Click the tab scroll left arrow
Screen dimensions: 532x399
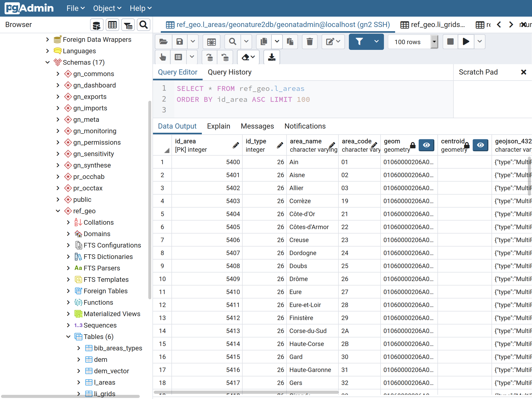[499, 25]
